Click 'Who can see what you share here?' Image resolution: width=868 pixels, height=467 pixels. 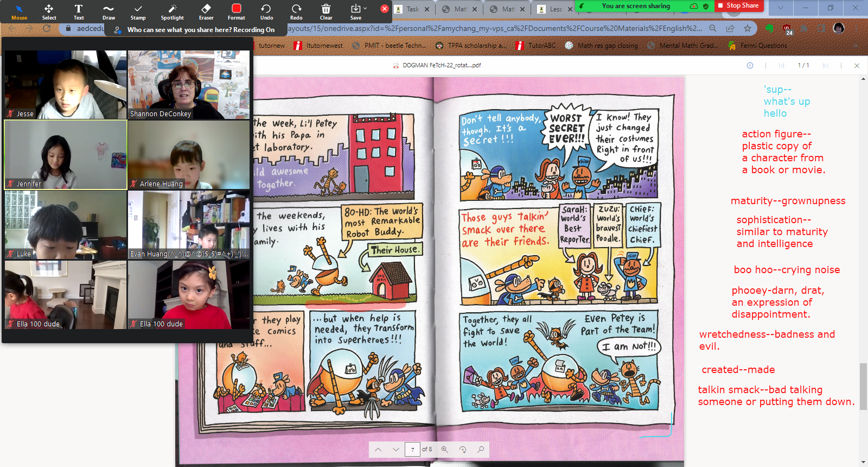coord(180,30)
